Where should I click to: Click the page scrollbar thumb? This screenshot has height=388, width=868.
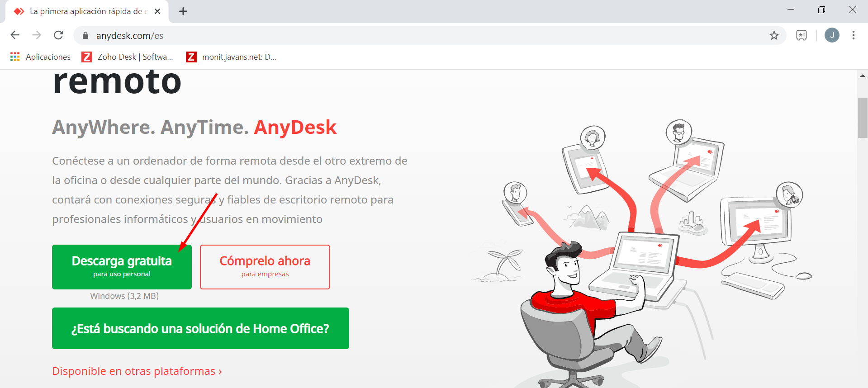pyautogui.click(x=863, y=118)
